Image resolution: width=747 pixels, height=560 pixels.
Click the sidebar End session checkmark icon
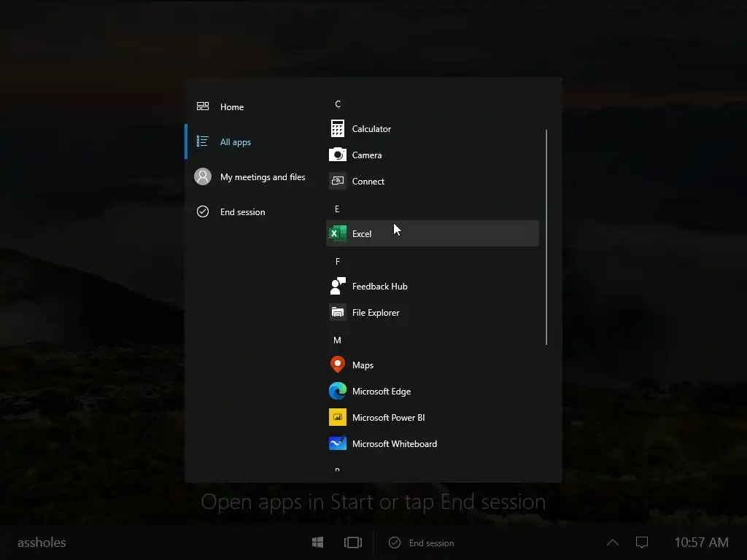tap(203, 211)
